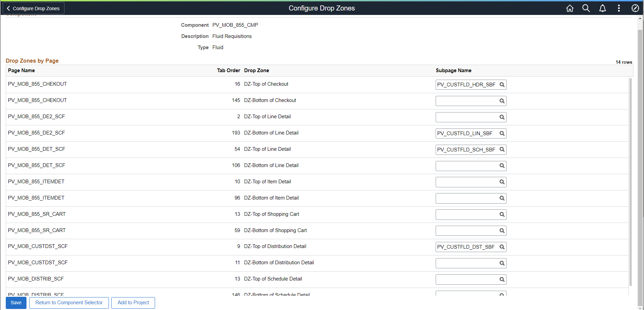Click Return to Component Selector
This screenshot has width=644, height=310.
pyautogui.click(x=69, y=303)
